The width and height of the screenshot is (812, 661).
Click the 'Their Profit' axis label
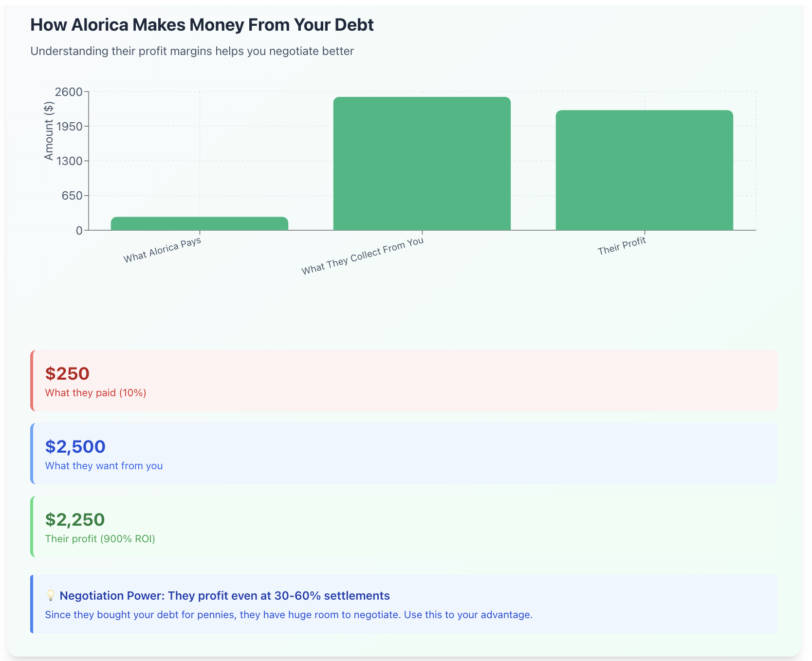coord(622,246)
